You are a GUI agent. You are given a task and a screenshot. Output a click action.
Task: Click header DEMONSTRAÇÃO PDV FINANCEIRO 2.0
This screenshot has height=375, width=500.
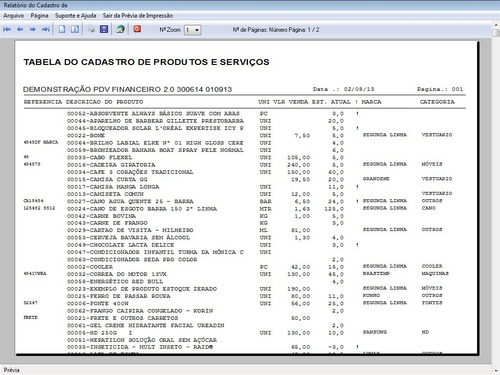127,89
